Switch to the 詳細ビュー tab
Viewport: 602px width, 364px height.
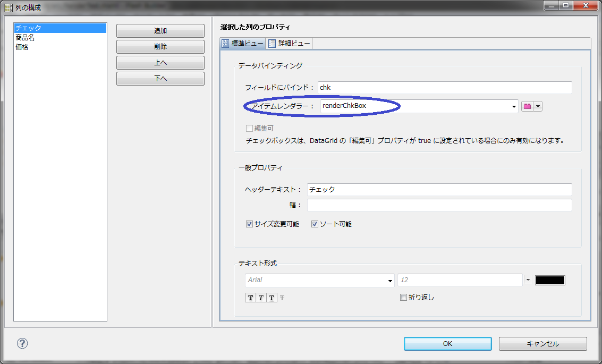tap(290, 44)
